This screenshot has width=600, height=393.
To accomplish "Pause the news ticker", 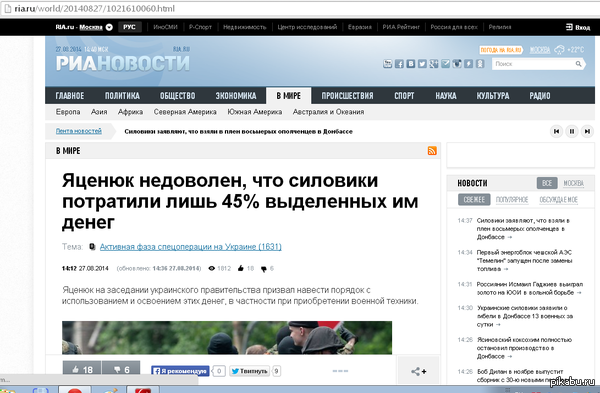I will click(x=572, y=131).
